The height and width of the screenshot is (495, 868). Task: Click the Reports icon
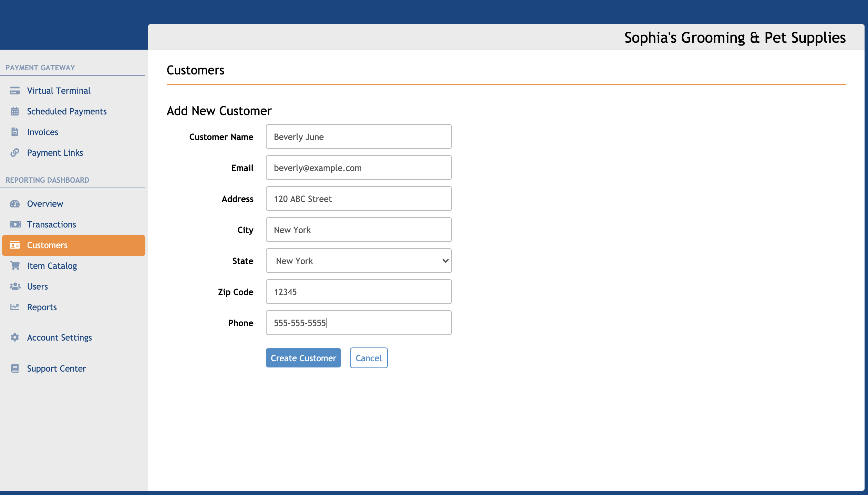(14, 307)
